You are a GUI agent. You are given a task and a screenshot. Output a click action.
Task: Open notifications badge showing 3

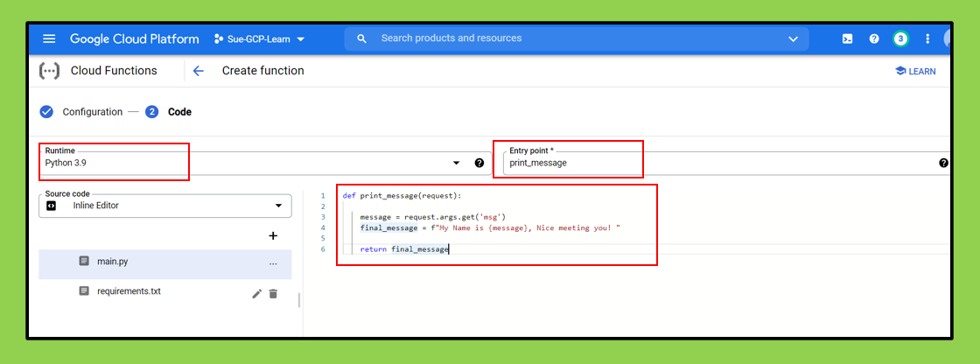tap(900, 38)
